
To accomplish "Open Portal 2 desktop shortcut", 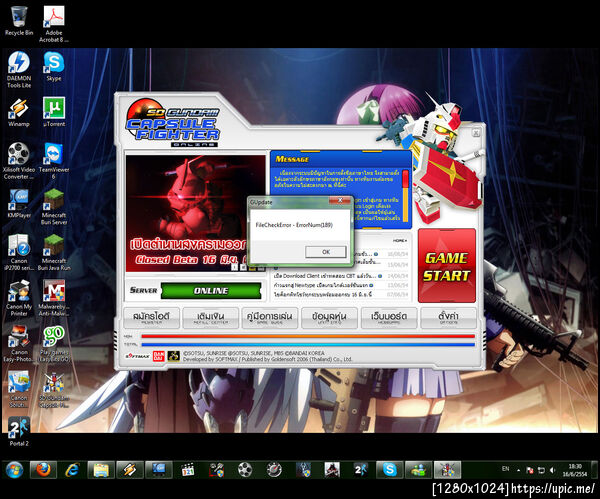I will (x=19, y=432).
